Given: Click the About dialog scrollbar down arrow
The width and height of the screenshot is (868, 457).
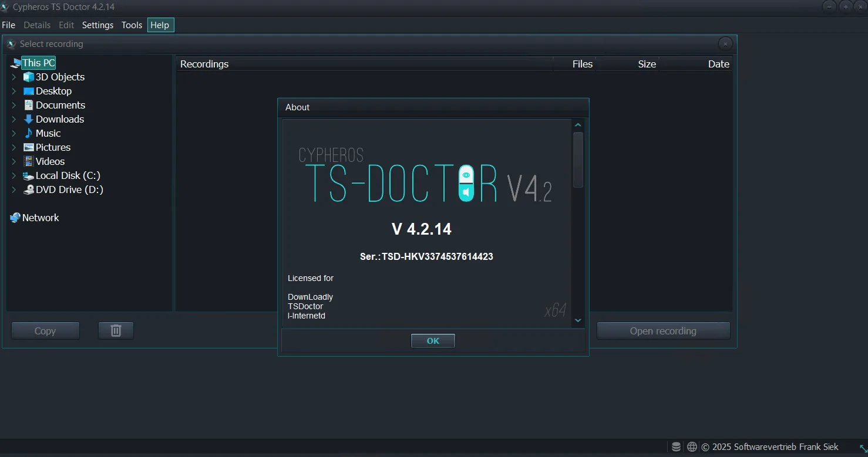Looking at the screenshot, I should (578, 320).
